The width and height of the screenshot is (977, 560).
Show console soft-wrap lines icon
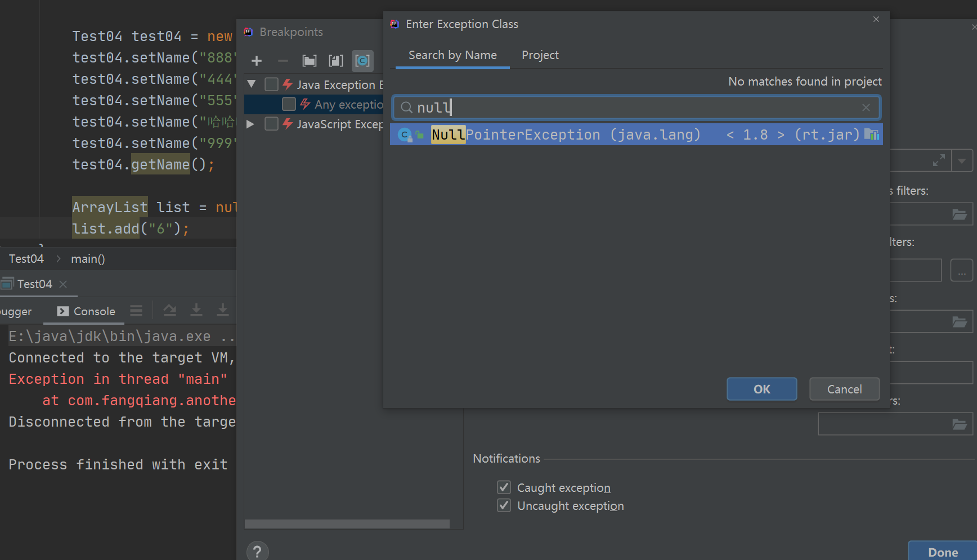point(136,311)
